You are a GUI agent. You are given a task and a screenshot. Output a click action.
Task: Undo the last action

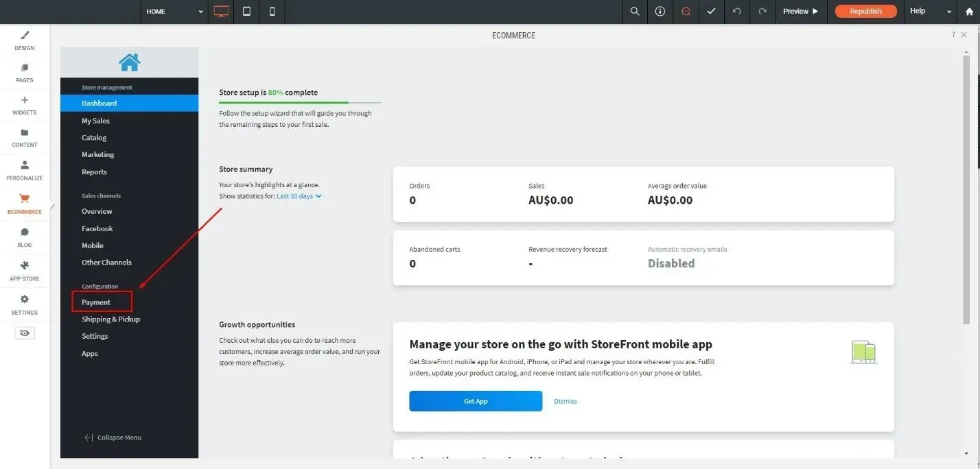736,12
